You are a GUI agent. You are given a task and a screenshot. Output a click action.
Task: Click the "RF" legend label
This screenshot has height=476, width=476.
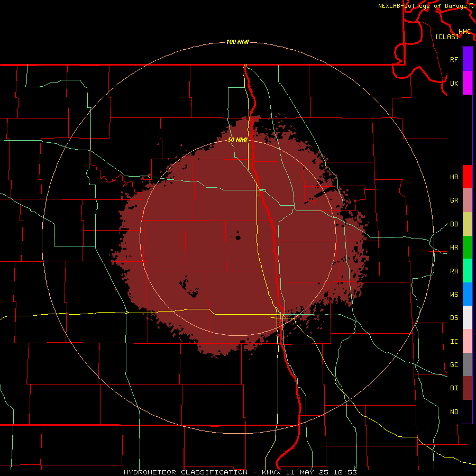(x=454, y=59)
